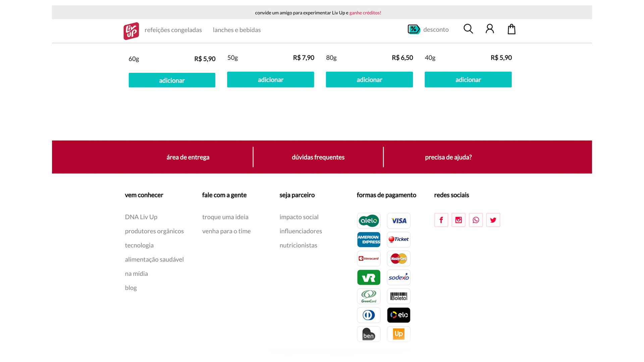This screenshot has height=362, width=644.
Task: Open the WhatsApp social icon
Action: point(476,220)
